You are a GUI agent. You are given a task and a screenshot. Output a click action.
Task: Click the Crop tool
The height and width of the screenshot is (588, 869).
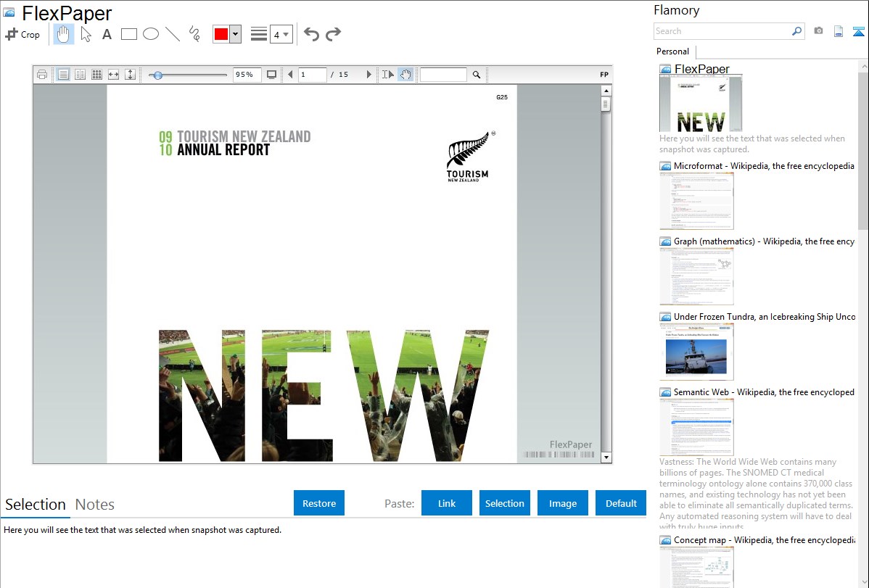(x=22, y=34)
